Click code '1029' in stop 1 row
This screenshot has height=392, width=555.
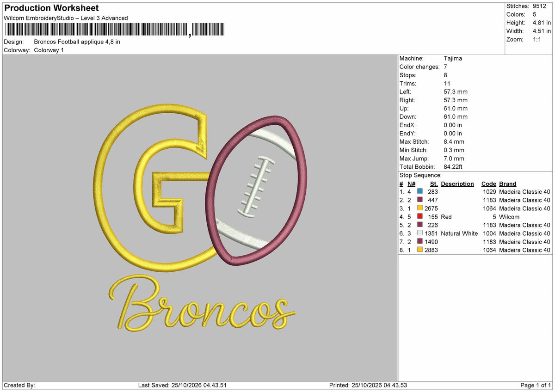(x=489, y=192)
